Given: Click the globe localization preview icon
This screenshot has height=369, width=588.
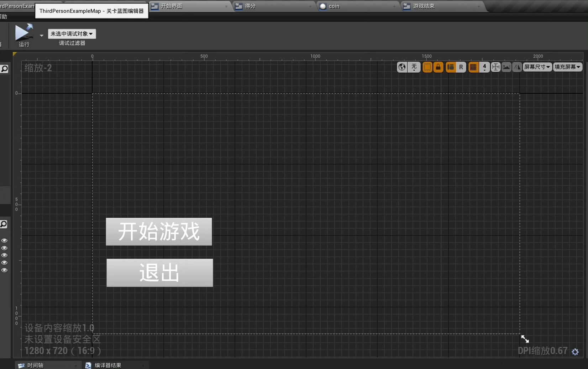Looking at the screenshot, I should (402, 67).
